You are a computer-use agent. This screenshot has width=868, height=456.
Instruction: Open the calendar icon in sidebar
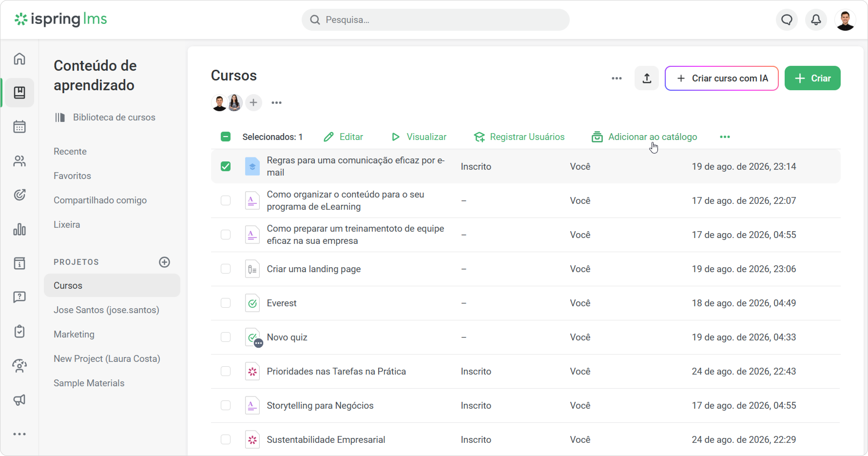[x=19, y=127]
